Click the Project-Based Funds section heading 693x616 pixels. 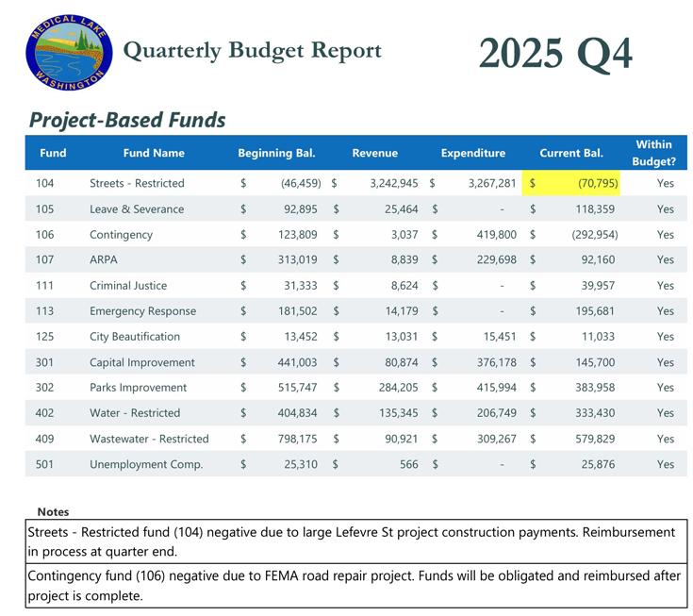[x=127, y=120]
